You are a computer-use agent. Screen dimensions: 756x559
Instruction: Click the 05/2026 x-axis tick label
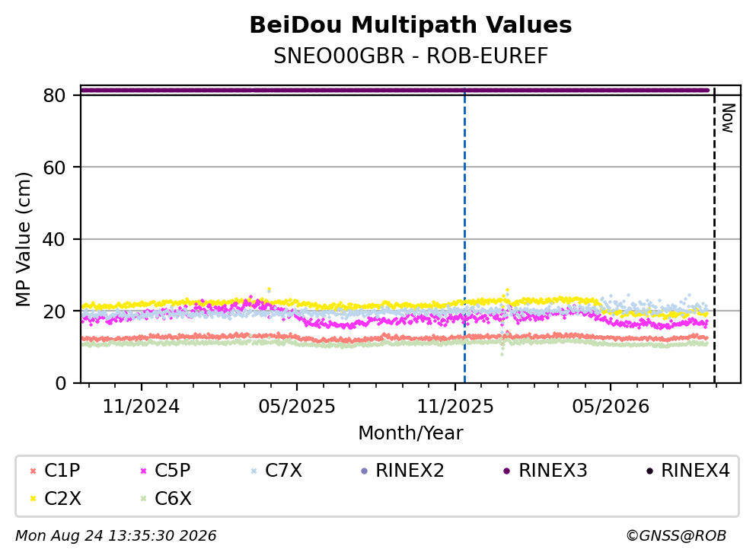611,407
